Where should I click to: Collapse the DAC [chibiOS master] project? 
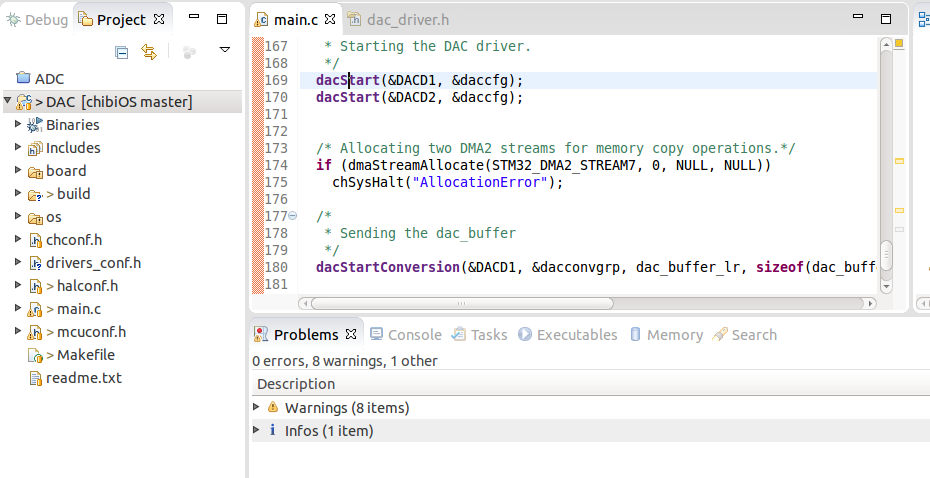8,100
